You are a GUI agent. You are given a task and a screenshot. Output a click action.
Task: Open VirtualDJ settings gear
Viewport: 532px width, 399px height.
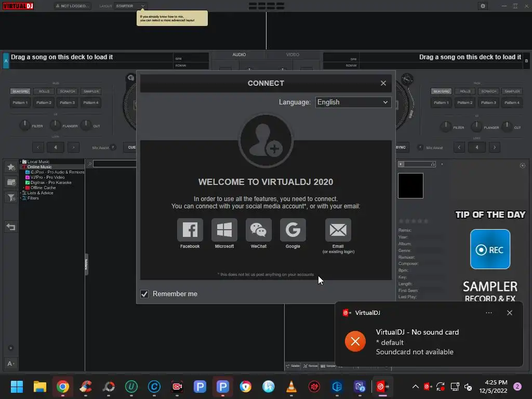coord(483,6)
